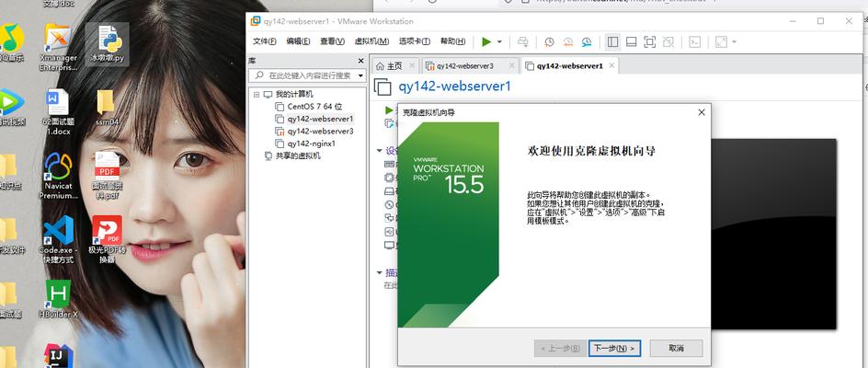The image size is (868, 368).
Task: Open the 虚拟机(M) menu
Action: [x=371, y=41]
